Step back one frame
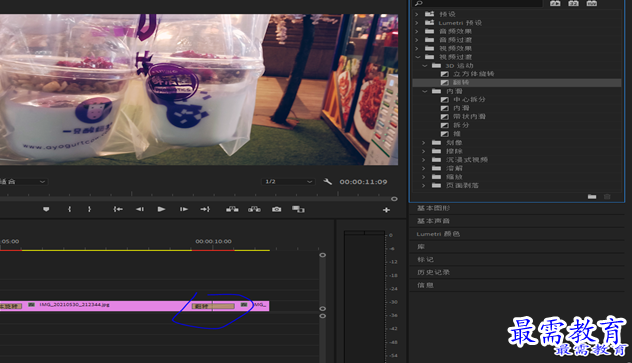Screen dimensions: 632x363 click(139, 209)
